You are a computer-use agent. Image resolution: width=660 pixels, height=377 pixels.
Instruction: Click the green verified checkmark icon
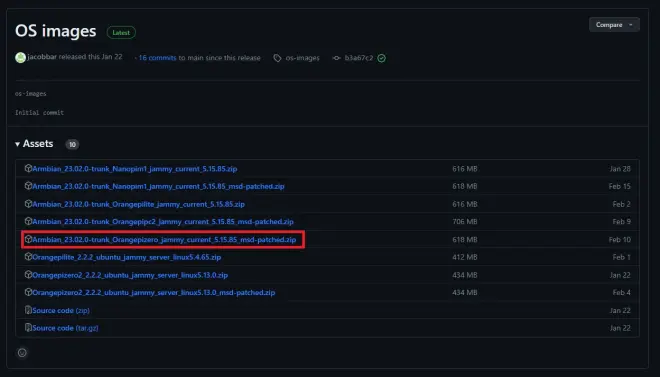click(381, 58)
